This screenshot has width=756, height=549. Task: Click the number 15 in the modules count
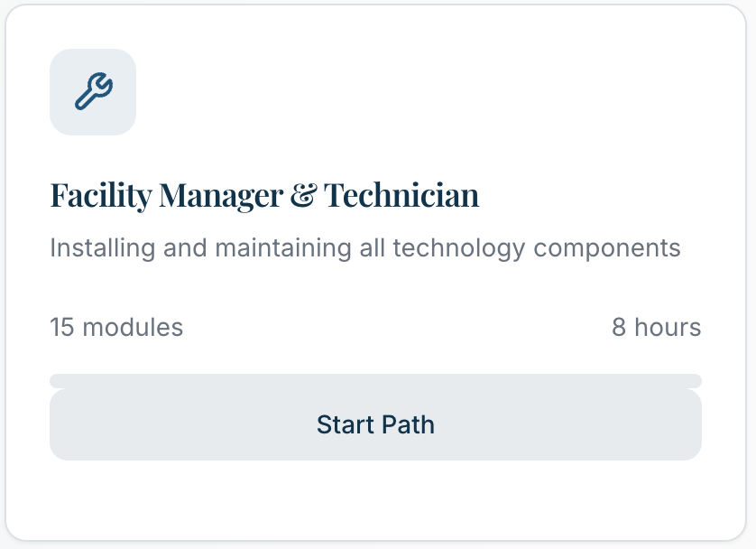[x=61, y=327]
